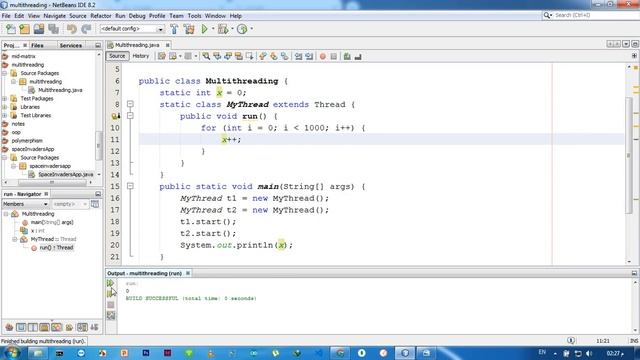Toggle Sort by Name in Navigator
Viewport: 640px width, 360px height.
click(82, 327)
